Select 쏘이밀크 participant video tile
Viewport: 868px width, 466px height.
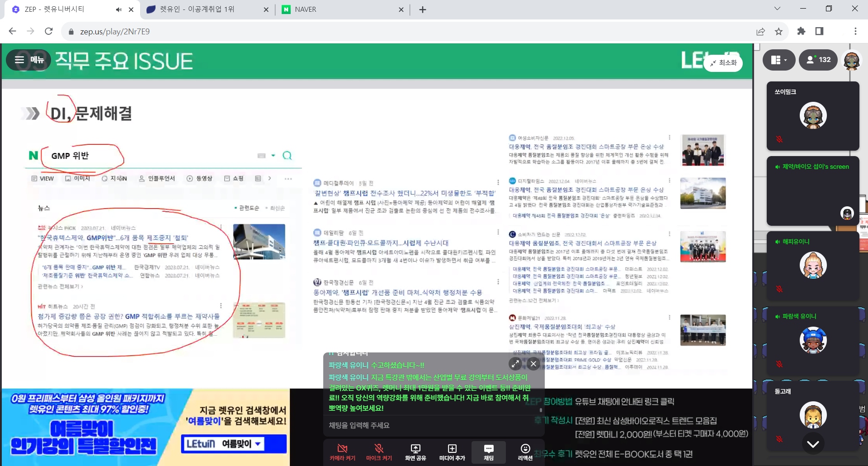813,116
